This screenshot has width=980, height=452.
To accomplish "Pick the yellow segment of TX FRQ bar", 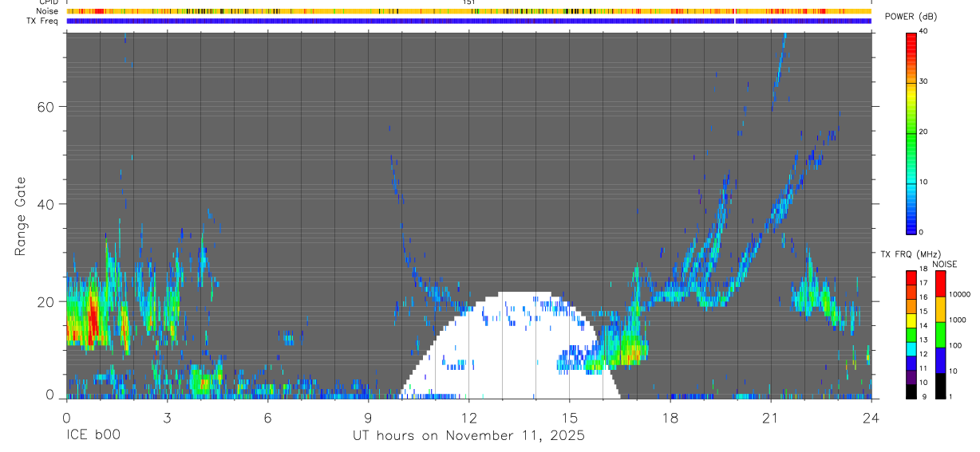I will pyautogui.click(x=911, y=320).
